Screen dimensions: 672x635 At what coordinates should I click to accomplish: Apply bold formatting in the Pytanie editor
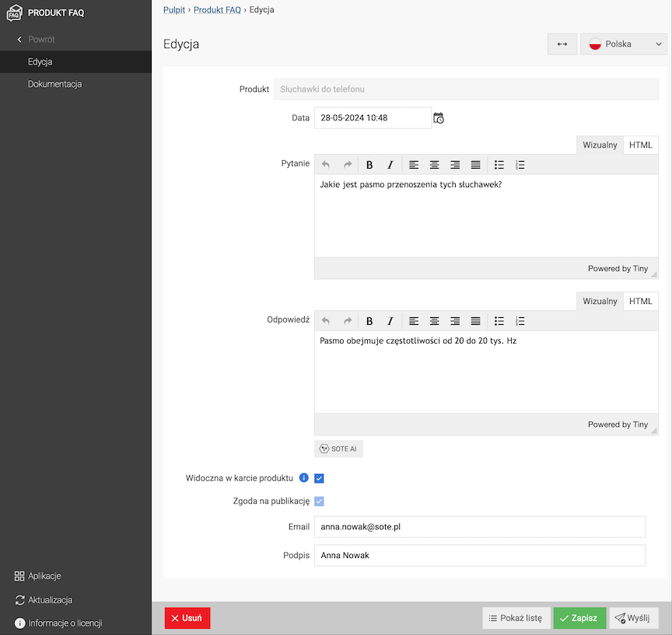tap(369, 164)
